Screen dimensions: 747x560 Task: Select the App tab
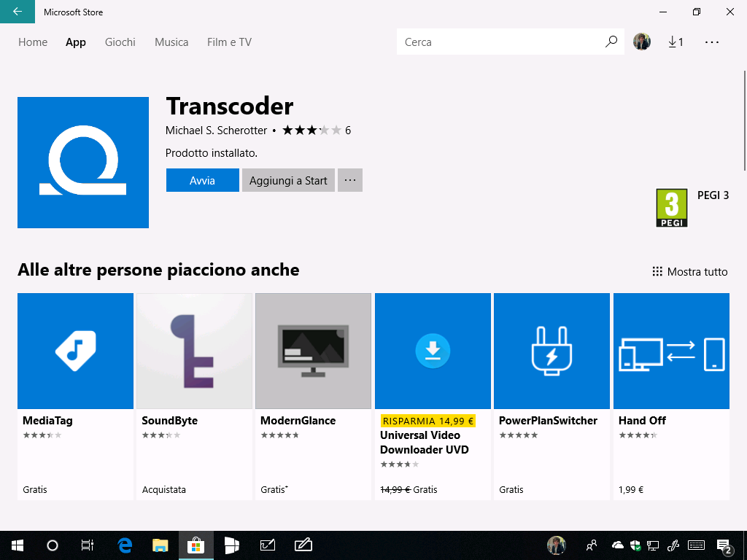(76, 42)
